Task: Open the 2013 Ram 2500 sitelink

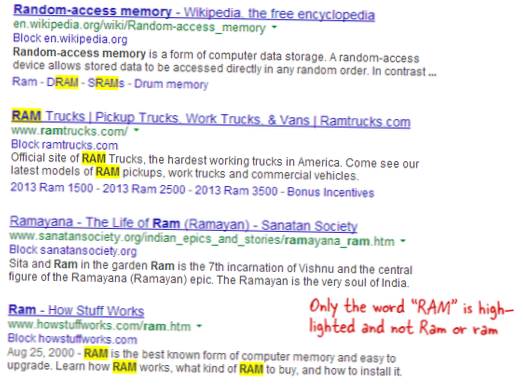Action: (x=144, y=189)
